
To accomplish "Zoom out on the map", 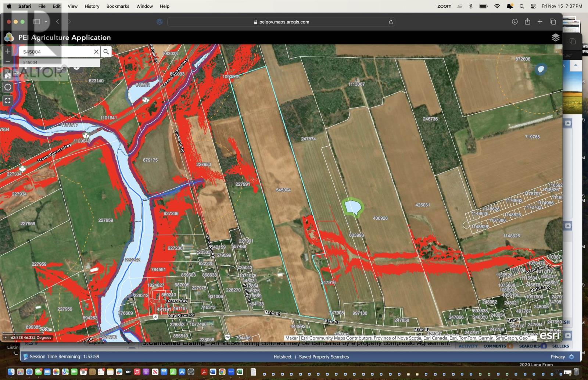I will (8, 61).
